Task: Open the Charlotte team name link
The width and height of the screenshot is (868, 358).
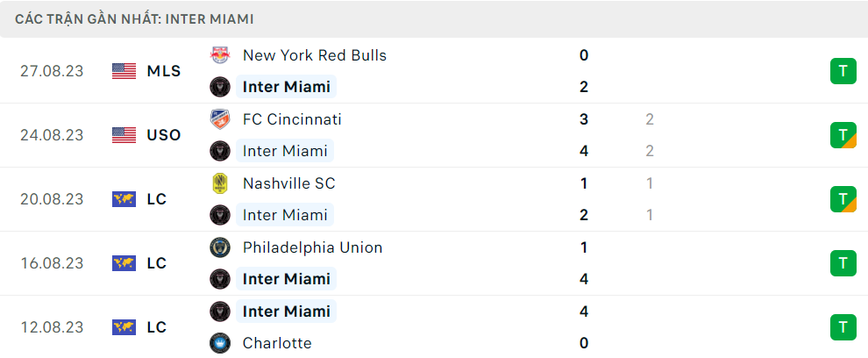Action: click(x=277, y=343)
